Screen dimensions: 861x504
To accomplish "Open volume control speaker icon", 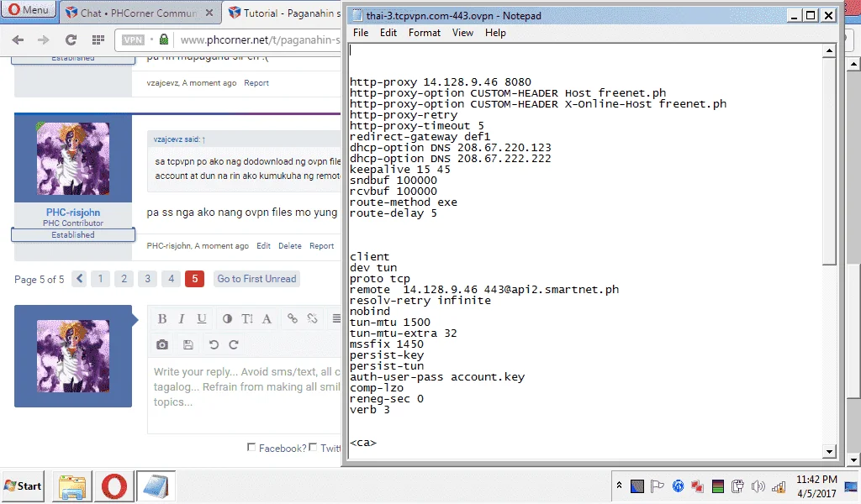I will [x=758, y=486].
